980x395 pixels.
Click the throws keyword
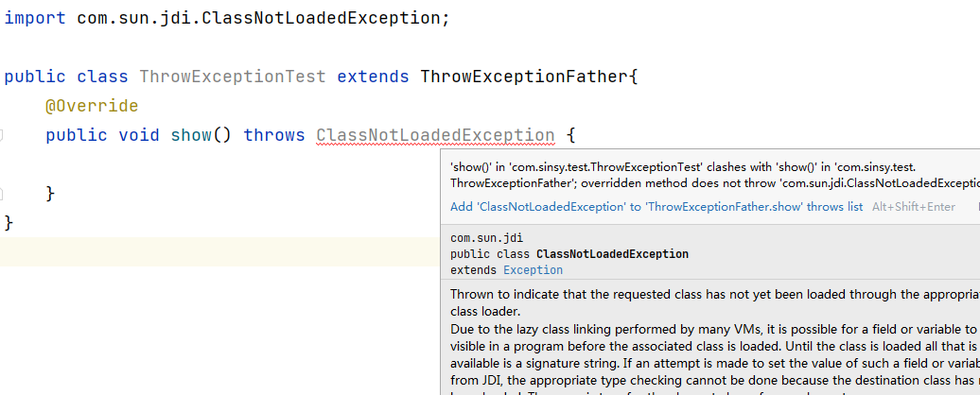274,135
